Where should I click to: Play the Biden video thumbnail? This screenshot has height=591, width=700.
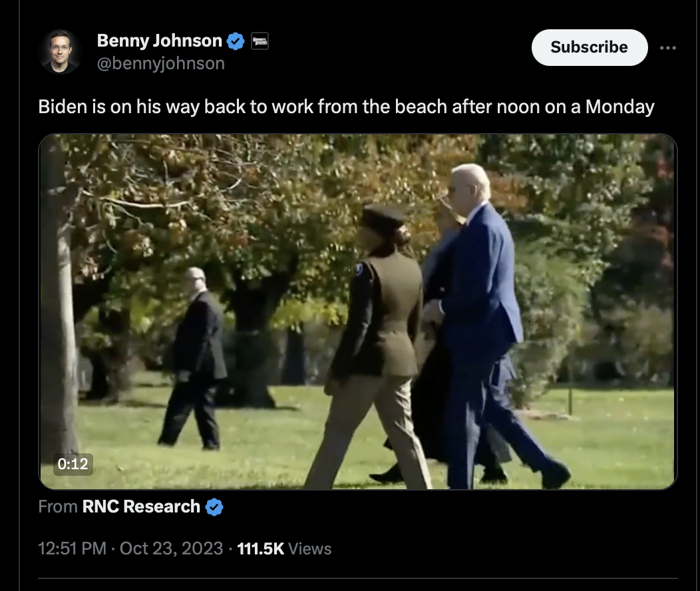358,311
